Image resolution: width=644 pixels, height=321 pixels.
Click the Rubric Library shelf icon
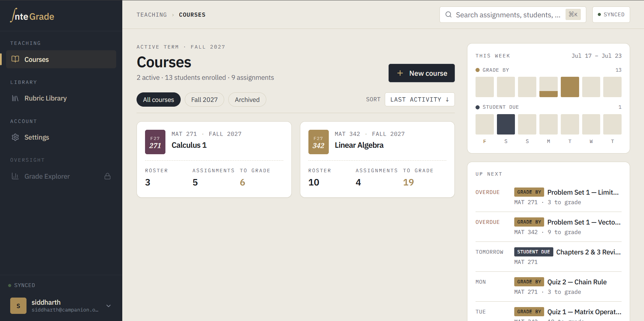[15, 98]
